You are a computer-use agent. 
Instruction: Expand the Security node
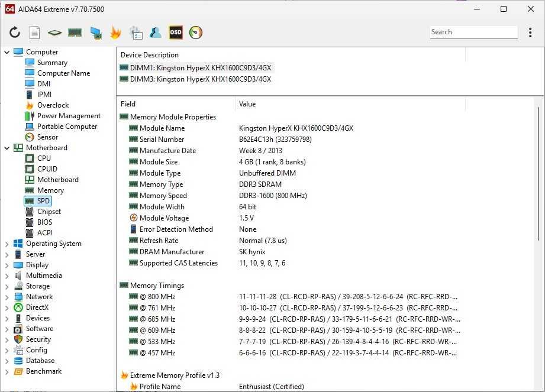7,340
